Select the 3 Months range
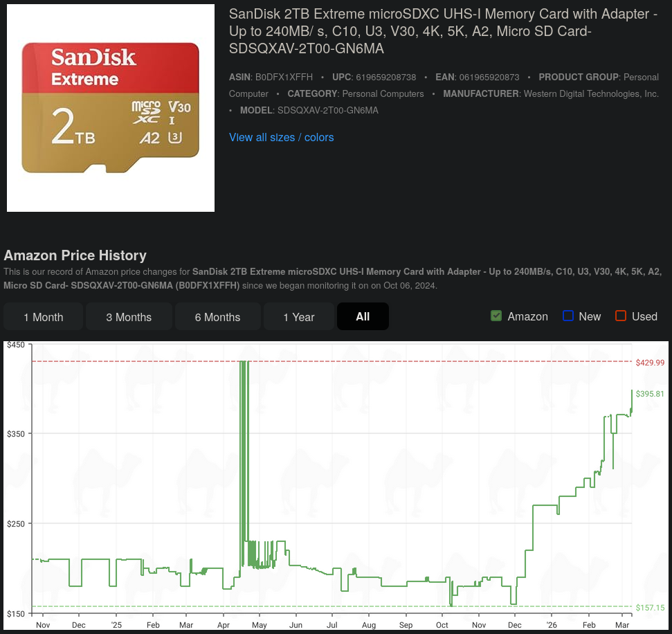 129,317
